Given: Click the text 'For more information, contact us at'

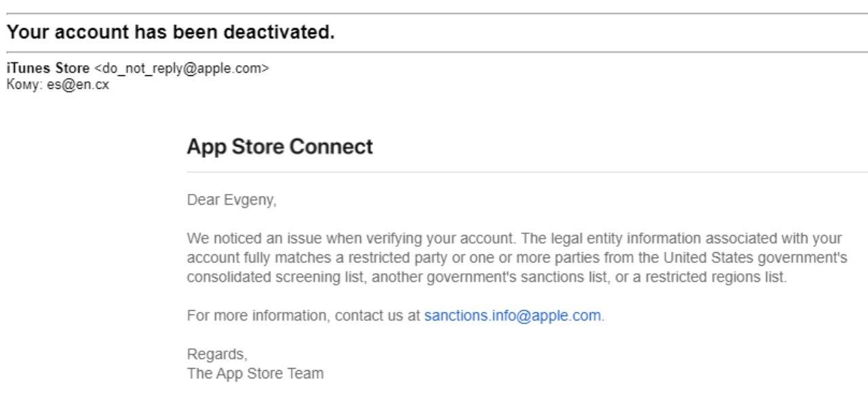Looking at the screenshot, I should click(303, 316).
